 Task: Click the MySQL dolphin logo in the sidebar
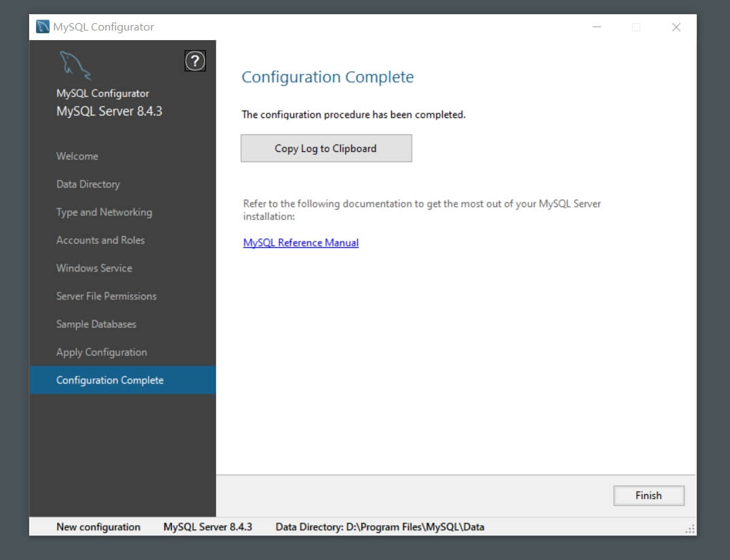click(x=75, y=65)
